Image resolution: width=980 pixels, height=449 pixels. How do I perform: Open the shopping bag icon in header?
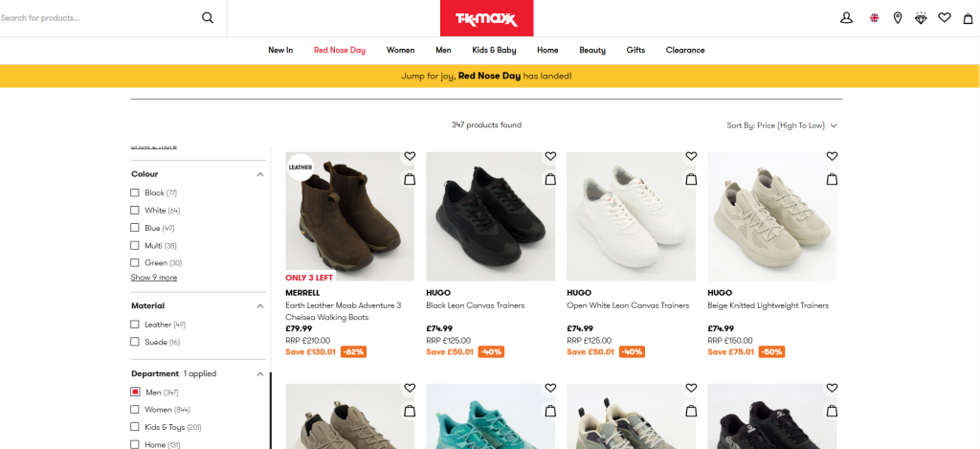(x=968, y=17)
